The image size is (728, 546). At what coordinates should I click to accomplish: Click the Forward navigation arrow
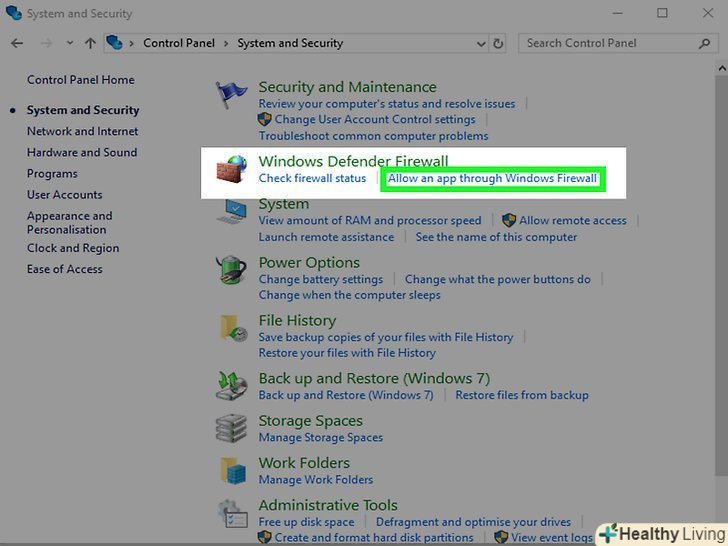tap(46, 43)
